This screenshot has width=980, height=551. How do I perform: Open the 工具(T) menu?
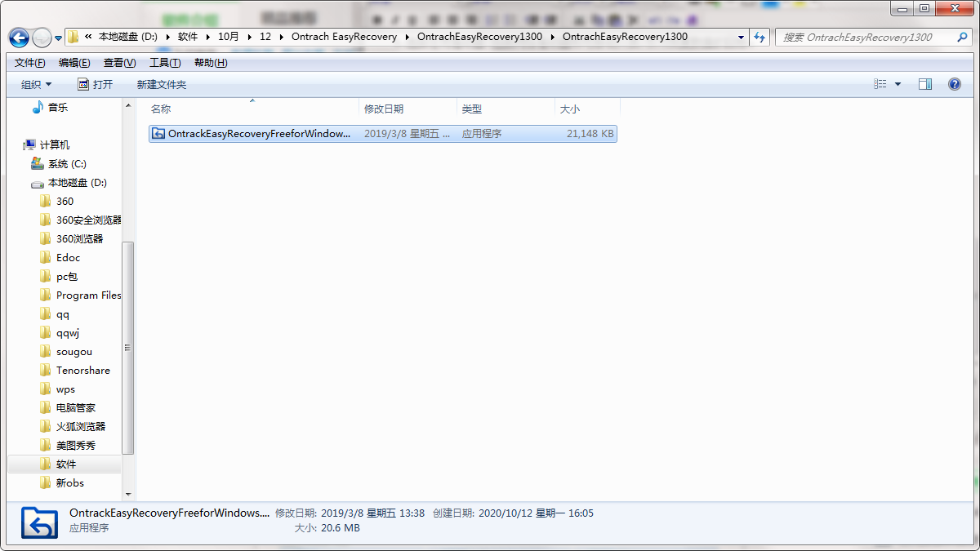165,63
